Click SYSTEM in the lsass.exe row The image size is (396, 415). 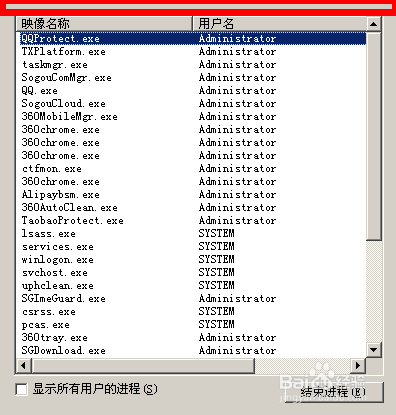217,234
